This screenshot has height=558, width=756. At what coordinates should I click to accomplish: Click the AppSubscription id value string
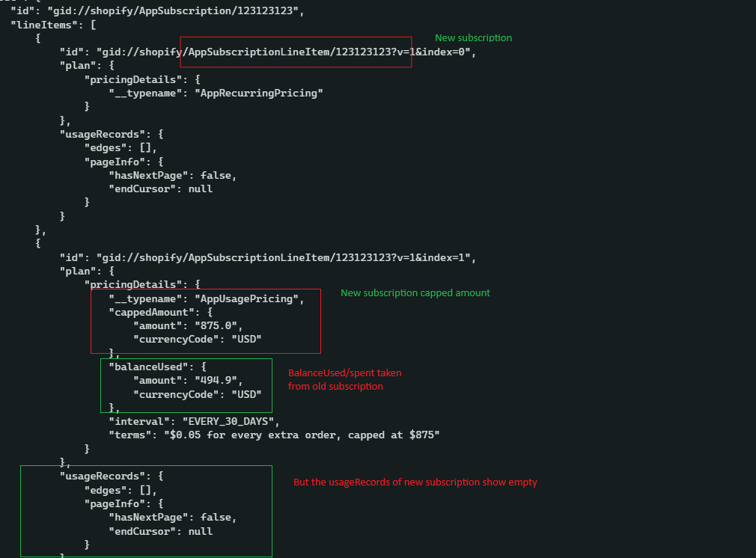click(174, 11)
